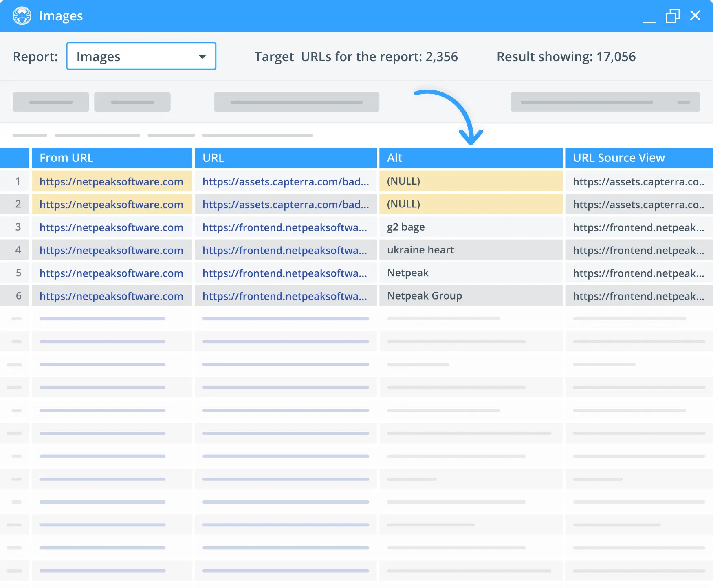The image size is (713, 588).
Task: Open From URL link in row 4
Action: tap(111, 250)
